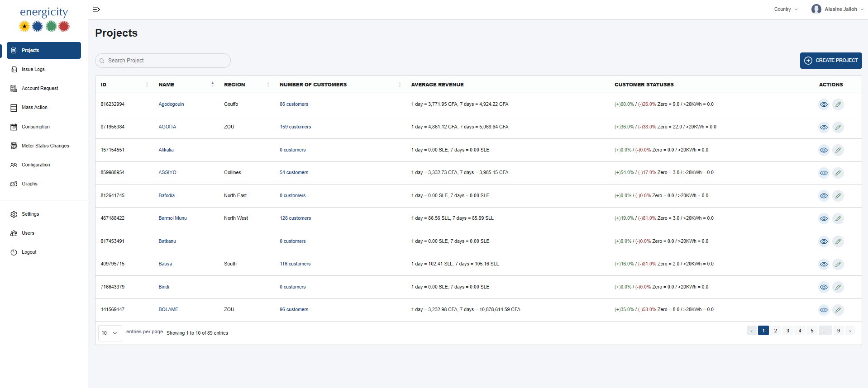Image resolution: width=868 pixels, height=388 pixels.
Task: View Bindi project eye icon
Action: point(824,287)
